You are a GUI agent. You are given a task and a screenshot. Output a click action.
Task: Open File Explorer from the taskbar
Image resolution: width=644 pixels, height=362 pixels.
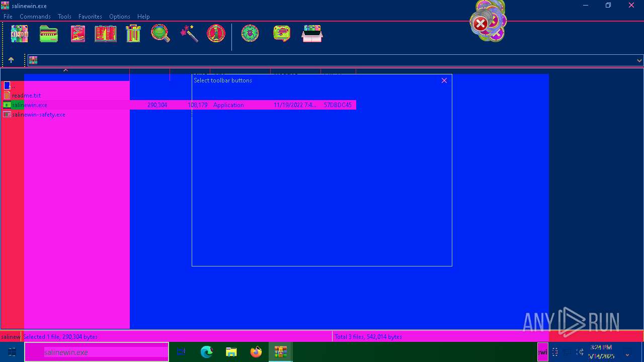pos(231,352)
